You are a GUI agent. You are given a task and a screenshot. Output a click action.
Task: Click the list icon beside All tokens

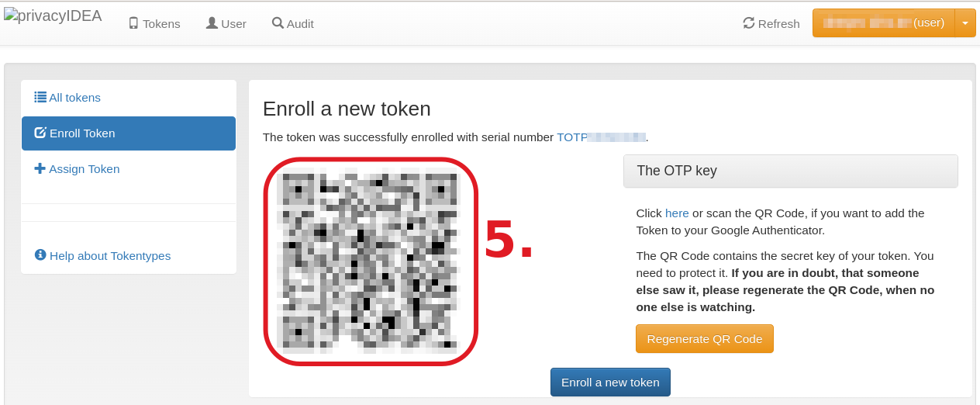(x=40, y=97)
